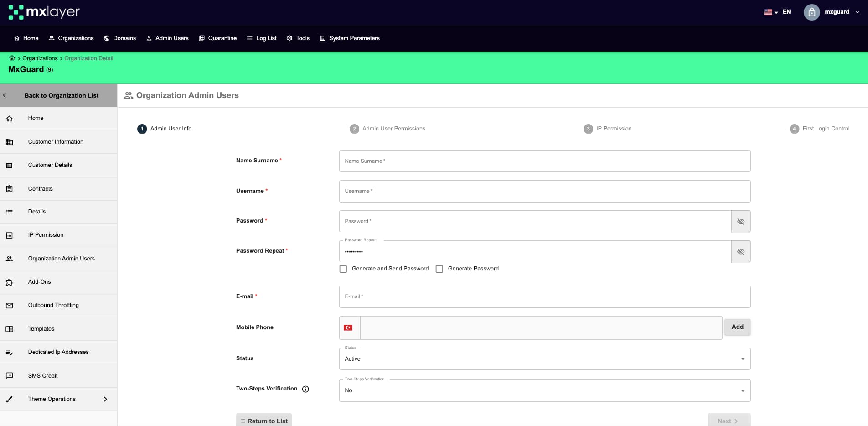The height and width of the screenshot is (426, 868).
Task: Open the Admin Users top menu
Action: [167, 38]
